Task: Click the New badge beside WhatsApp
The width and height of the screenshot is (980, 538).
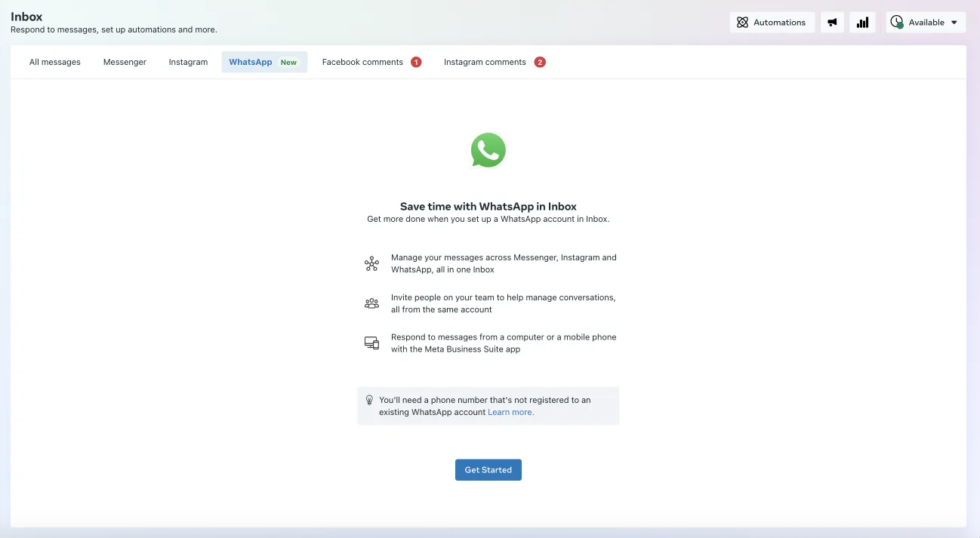Action: tap(288, 61)
